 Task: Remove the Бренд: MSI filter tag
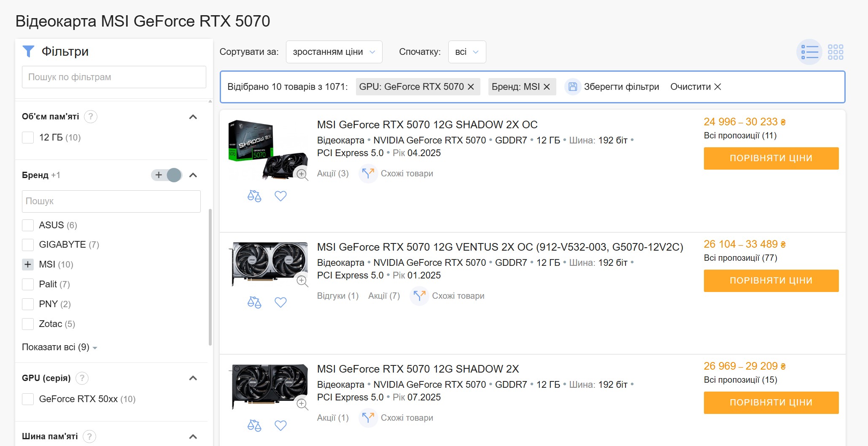[x=547, y=87]
